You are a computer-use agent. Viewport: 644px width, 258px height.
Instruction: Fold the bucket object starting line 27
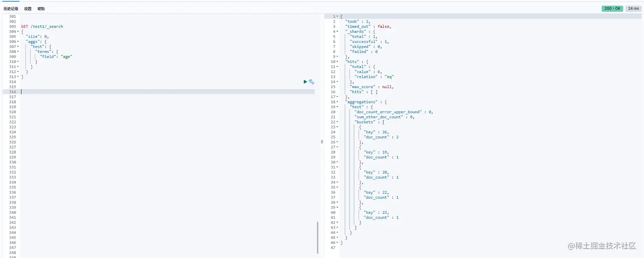(337, 147)
